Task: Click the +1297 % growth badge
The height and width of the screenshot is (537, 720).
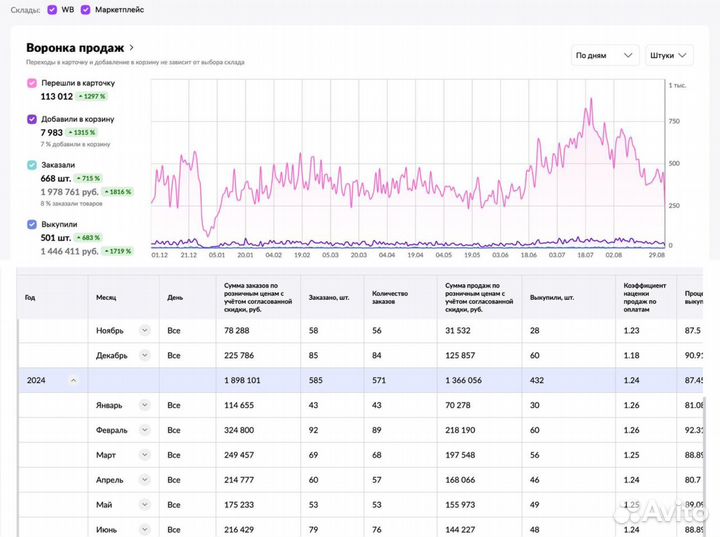Action: click(91, 96)
